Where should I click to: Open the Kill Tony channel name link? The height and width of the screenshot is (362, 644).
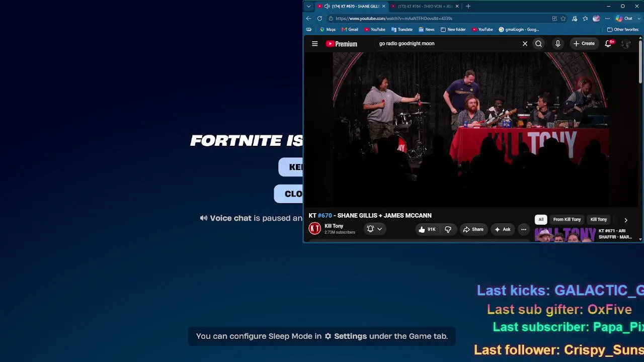(334, 226)
